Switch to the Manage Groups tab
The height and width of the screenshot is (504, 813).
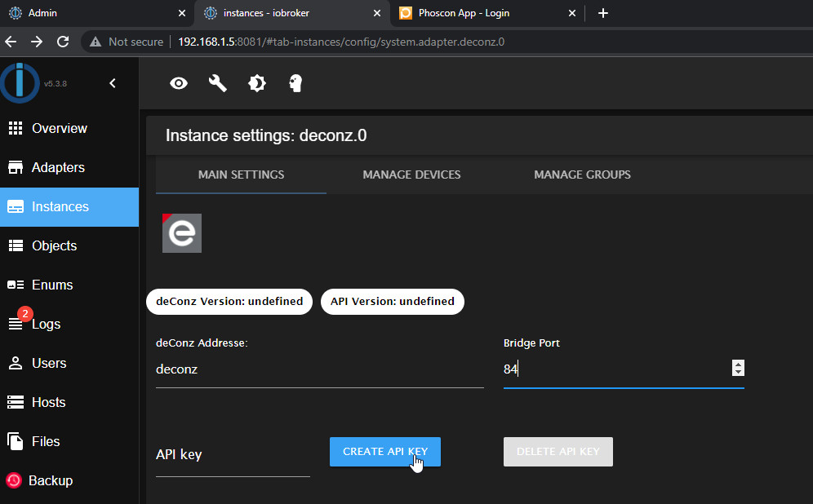click(582, 175)
